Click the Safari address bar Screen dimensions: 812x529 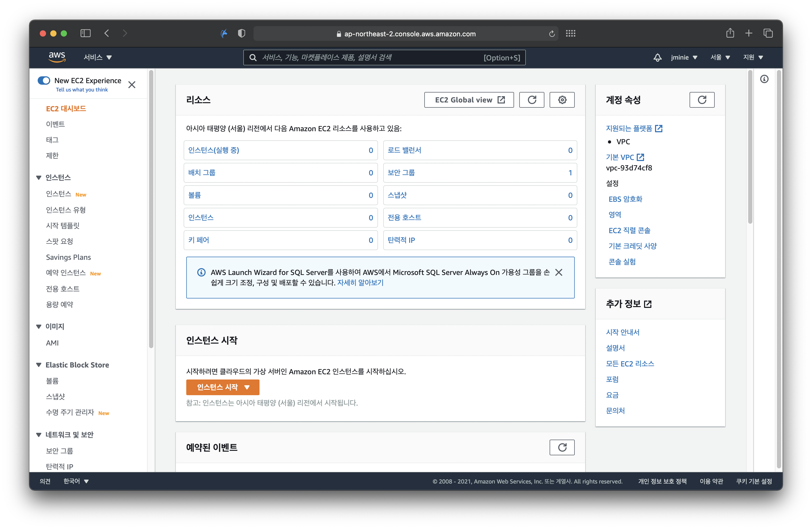[x=406, y=34]
